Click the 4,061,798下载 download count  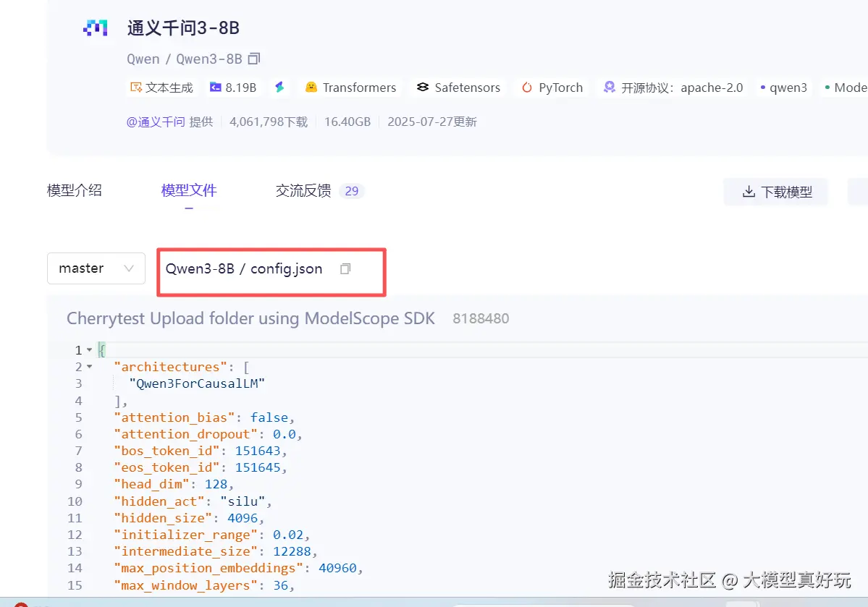[269, 122]
